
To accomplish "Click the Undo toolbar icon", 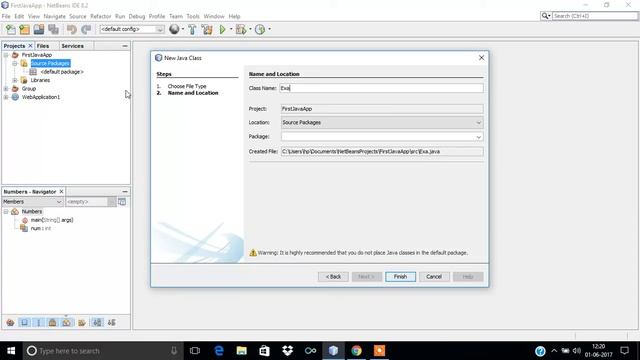I will (72, 29).
